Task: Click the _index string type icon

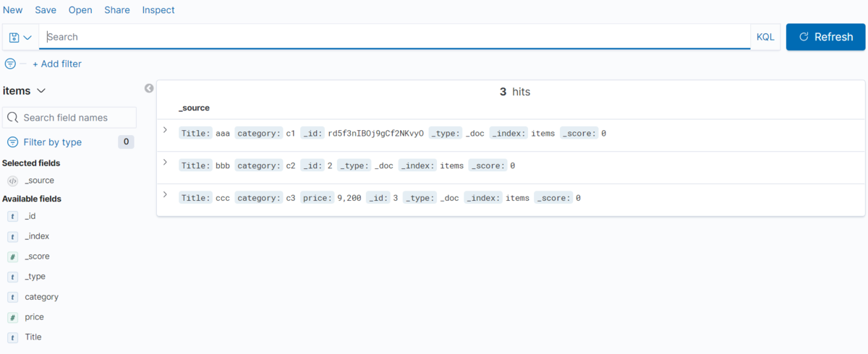Action: pos(12,236)
